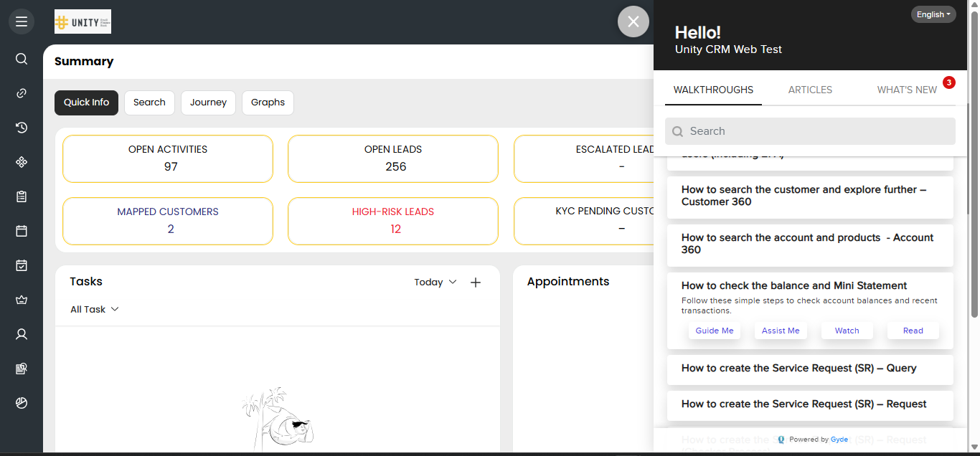This screenshot has width=980, height=456.
Task: Expand the All Task filter
Action: pyautogui.click(x=94, y=309)
